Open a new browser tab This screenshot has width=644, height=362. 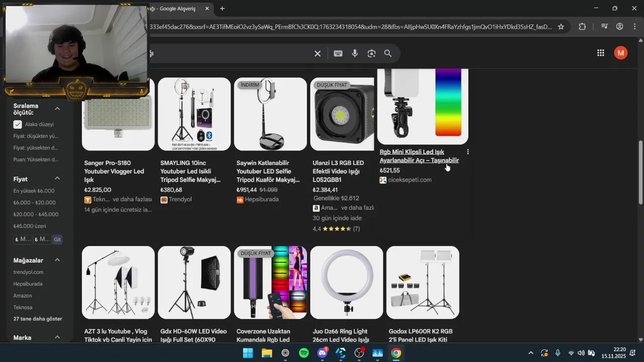coord(222,9)
